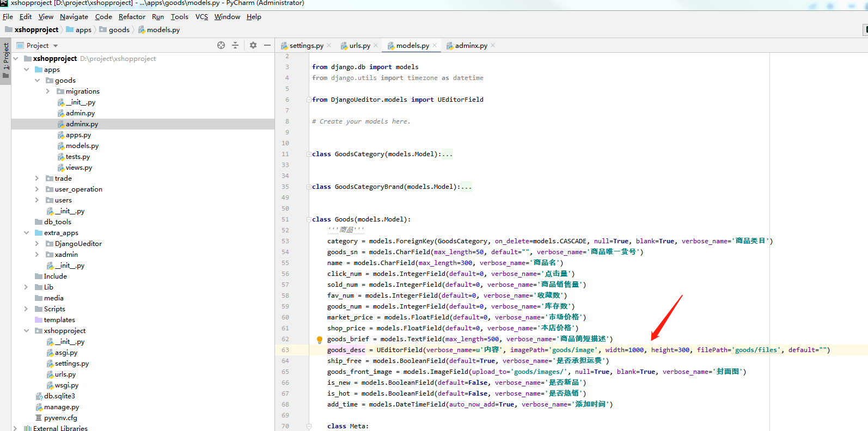This screenshot has width=868, height=431.
Task: Open the Code menu
Action: tap(103, 17)
